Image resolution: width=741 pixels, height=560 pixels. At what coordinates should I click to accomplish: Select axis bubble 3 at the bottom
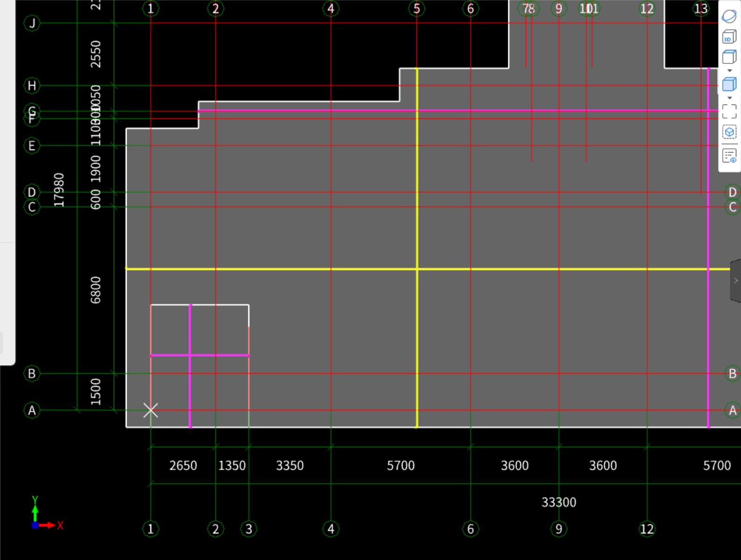click(x=248, y=529)
